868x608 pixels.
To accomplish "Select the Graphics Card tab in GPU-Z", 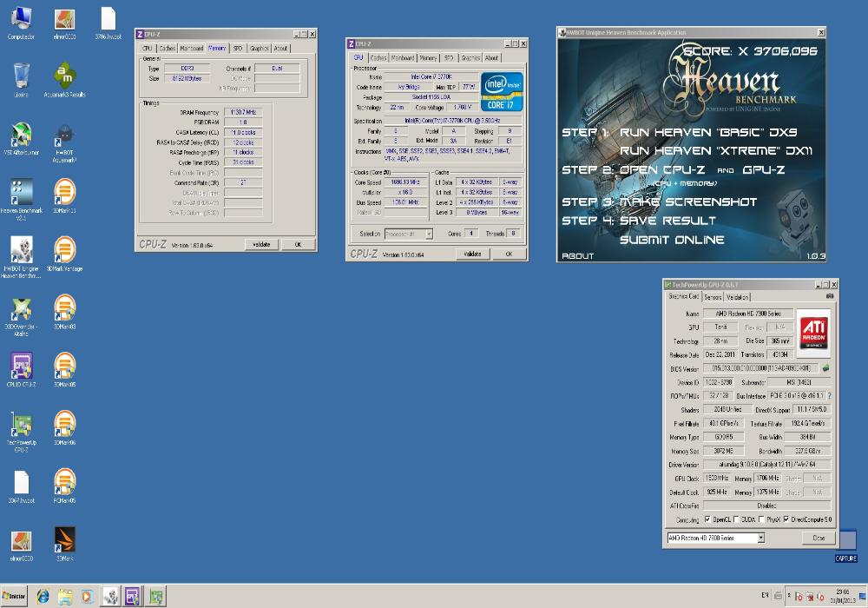I will (684, 296).
